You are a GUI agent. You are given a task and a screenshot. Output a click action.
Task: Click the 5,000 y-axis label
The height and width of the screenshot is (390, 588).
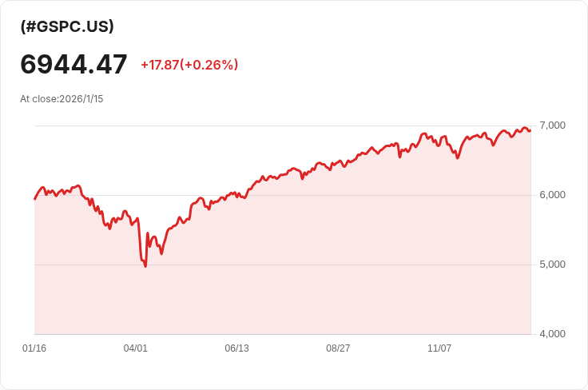pyautogui.click(x=552, y=265)
